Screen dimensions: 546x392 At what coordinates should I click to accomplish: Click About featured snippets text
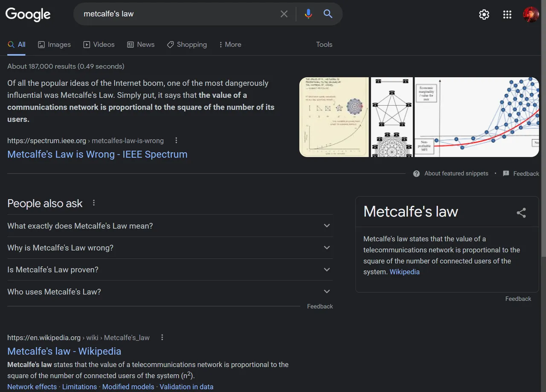[x=456, y=173]
